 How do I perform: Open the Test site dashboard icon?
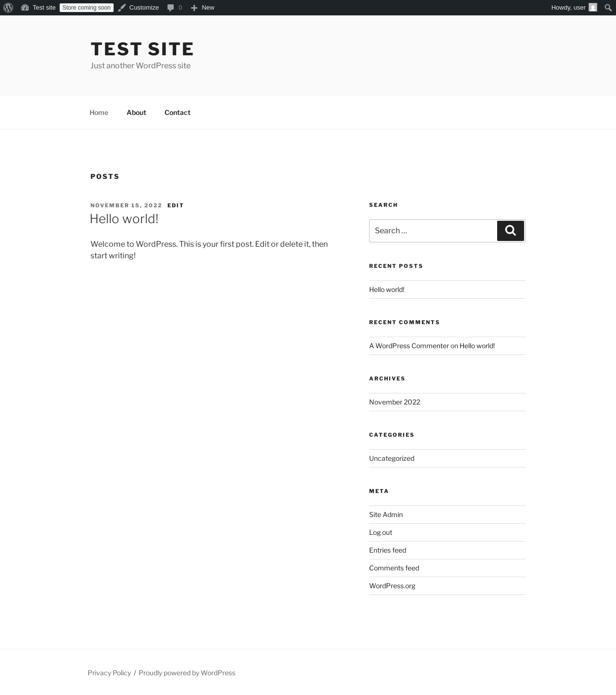pyautogui.click(x=25, y=8)
